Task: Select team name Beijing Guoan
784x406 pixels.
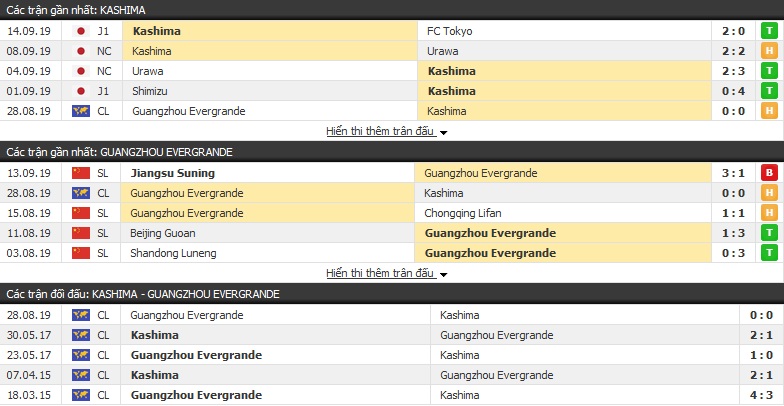Action: coord(162,233)
